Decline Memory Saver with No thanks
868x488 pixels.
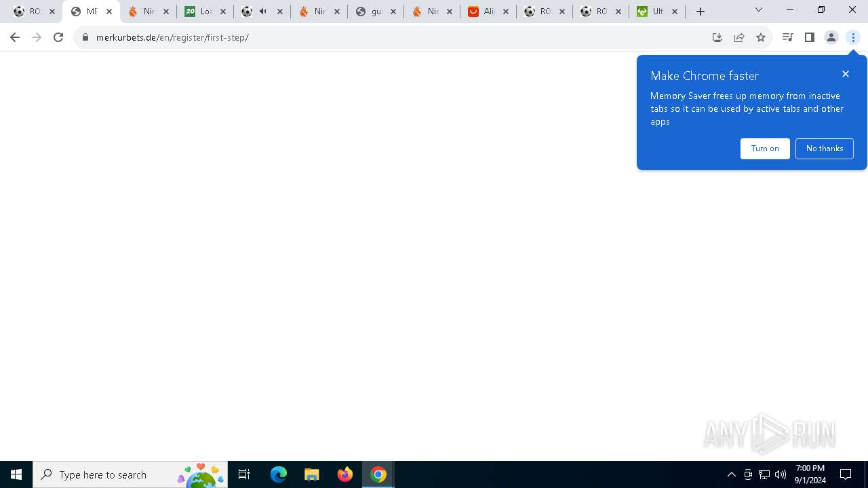[825, 148]
